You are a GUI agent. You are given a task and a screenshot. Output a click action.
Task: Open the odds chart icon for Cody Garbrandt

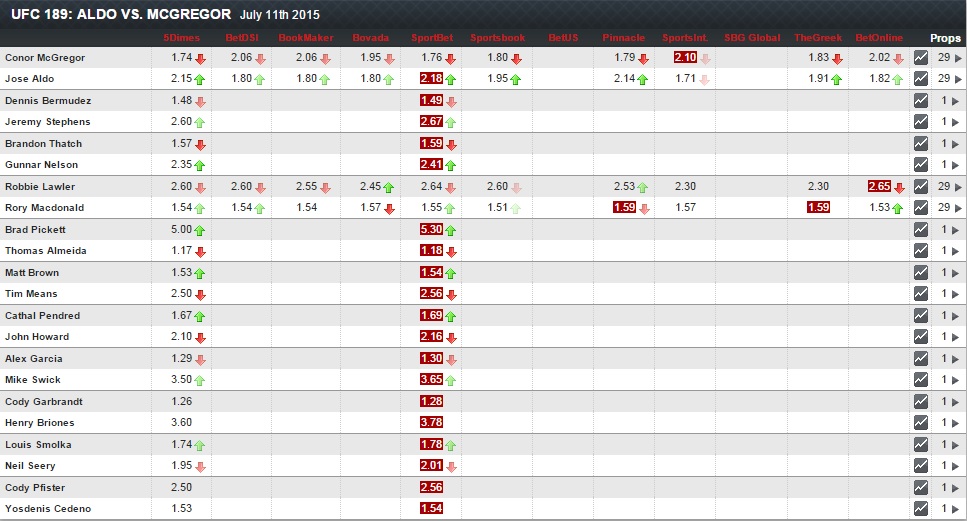click(921, 401)
